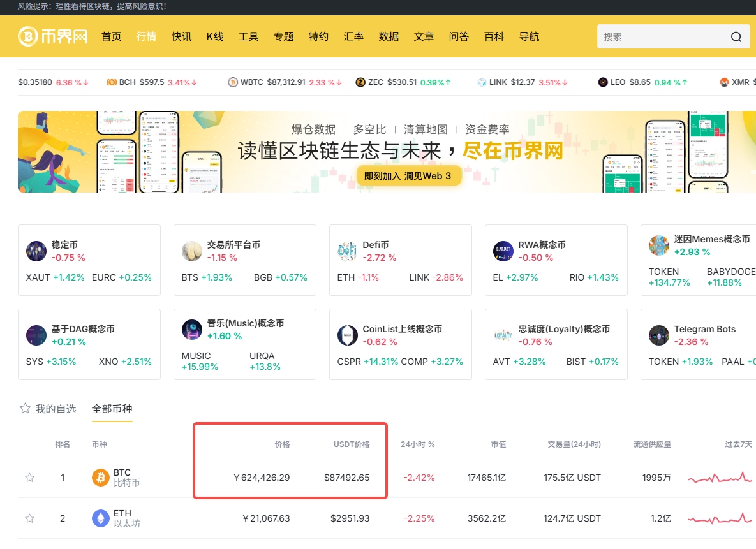
Task: Click the Defi币 category icon
Action: 347,251
